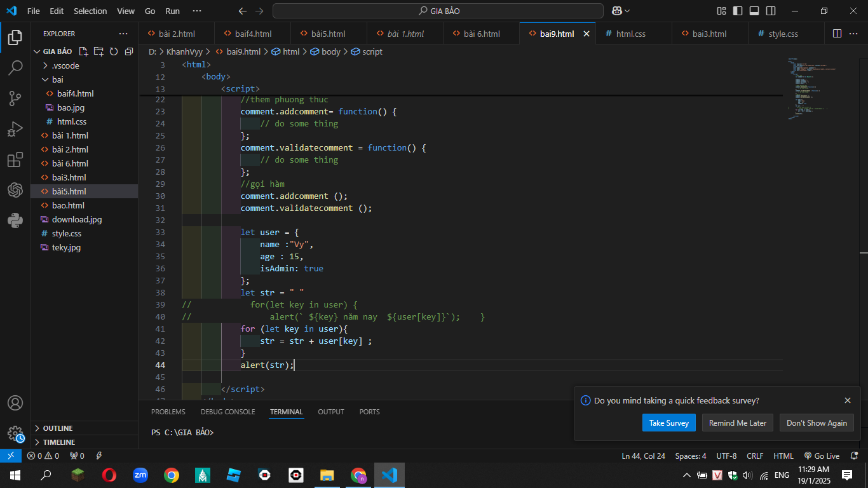Toggle the primary side bar layout button
This screenshot has width=868, height=488.
coord(738,11)
